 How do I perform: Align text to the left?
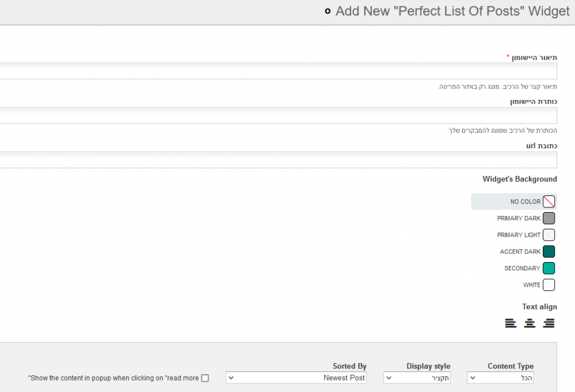click(511, 323)
